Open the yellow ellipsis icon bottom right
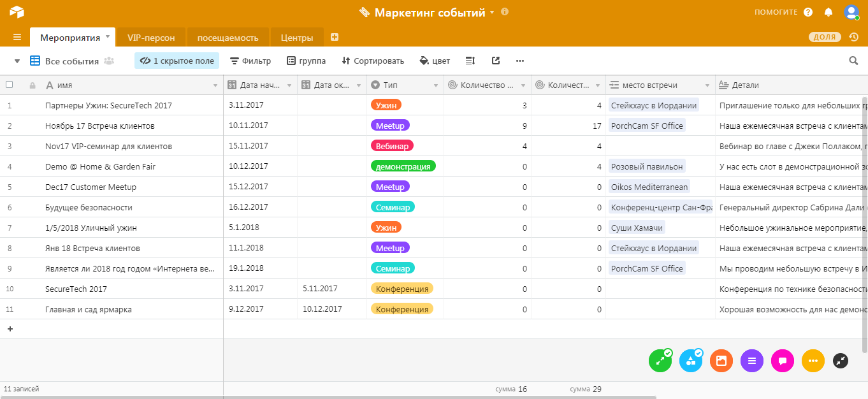The image size is (868, 399). pos(813,361)
